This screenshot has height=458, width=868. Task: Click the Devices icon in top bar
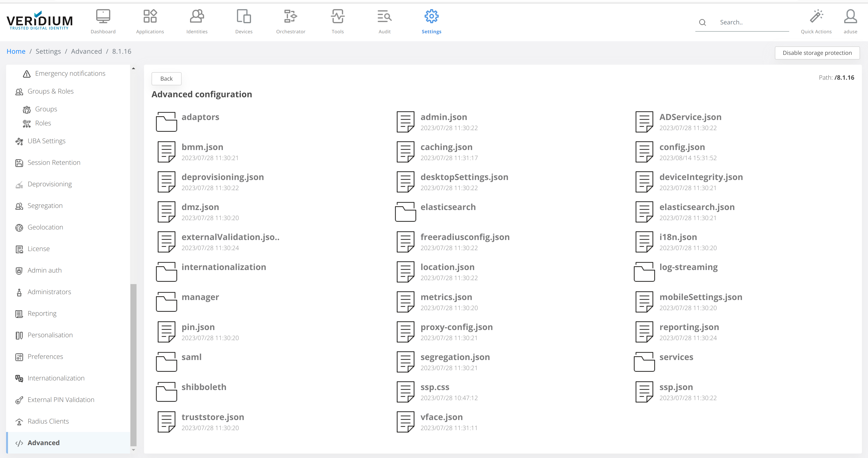244,16
